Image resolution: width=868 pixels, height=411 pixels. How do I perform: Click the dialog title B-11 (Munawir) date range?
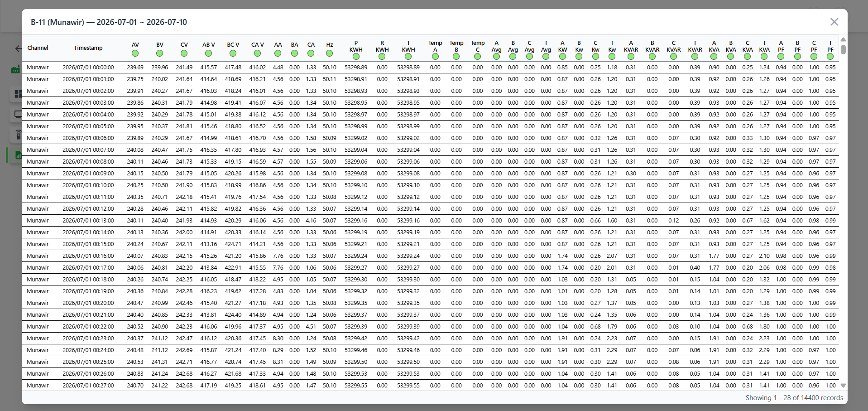[109, 22]
